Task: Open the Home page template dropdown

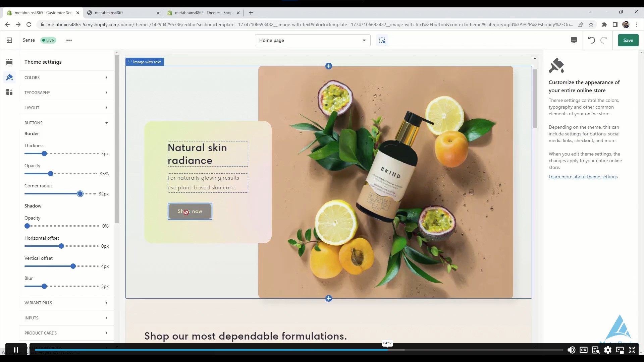Action: point(312,40)
